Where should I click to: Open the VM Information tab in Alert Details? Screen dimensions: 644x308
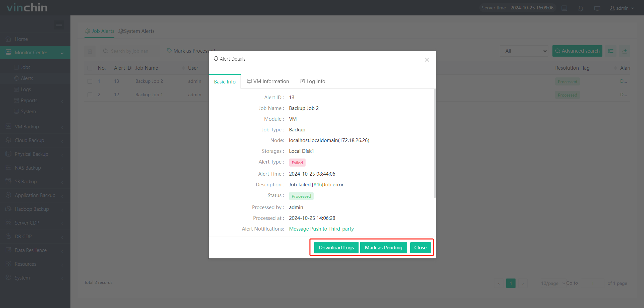click(x=268, y=81)
